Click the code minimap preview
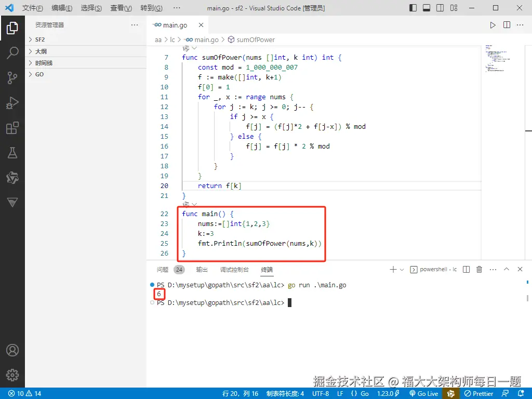532x399 pixels. coord(497,58)
